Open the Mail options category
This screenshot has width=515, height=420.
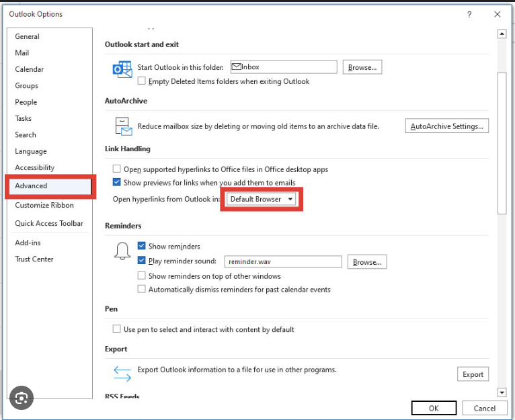[22, 53]
